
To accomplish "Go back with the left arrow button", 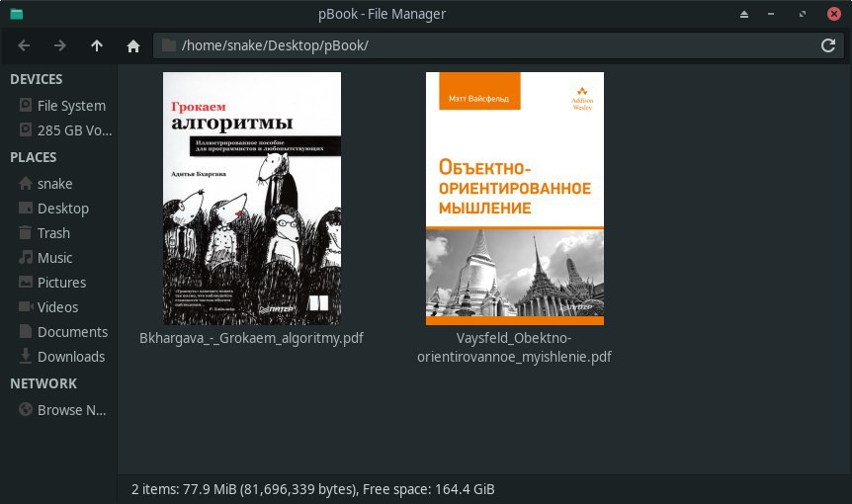I will pyautogui.click(x=24, y=45).
